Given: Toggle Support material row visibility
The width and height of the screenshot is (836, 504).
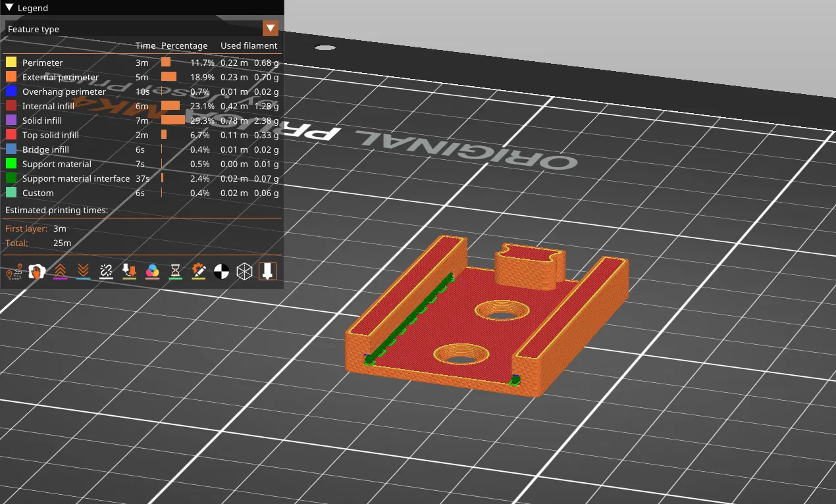Looking at the screenshot, I should (142, 164).
